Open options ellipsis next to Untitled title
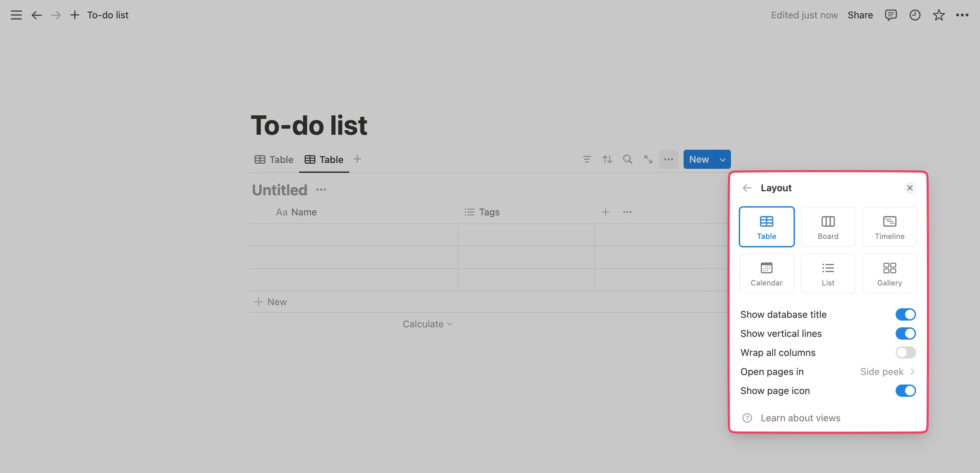The height and width of the screenshot is (473, 980). [x=321, y=190]
